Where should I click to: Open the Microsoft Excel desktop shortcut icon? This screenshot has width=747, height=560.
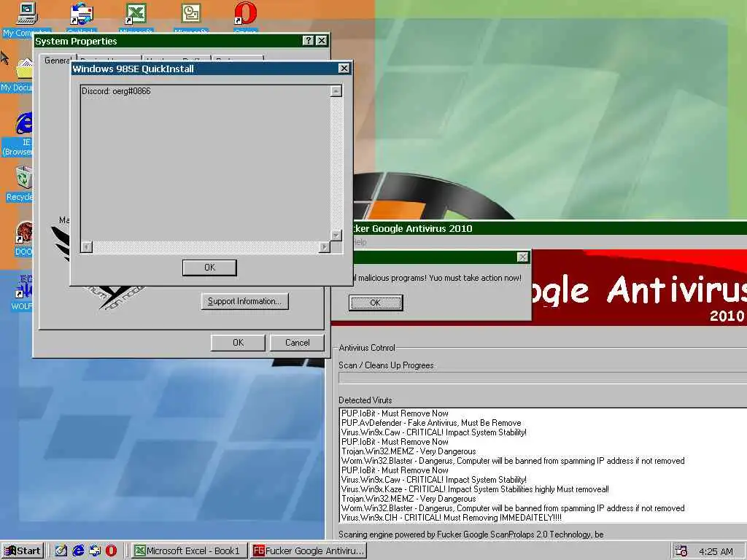[x=136, y=13]
